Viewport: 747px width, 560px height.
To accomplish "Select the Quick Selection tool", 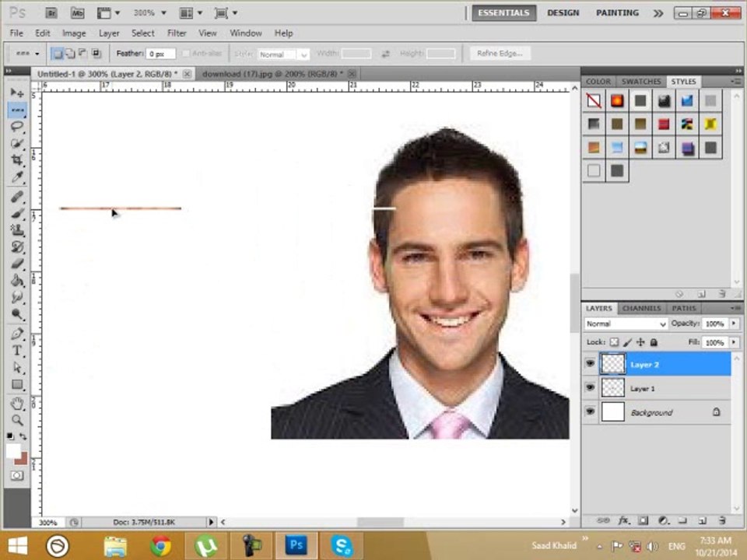I will point(17,143).
